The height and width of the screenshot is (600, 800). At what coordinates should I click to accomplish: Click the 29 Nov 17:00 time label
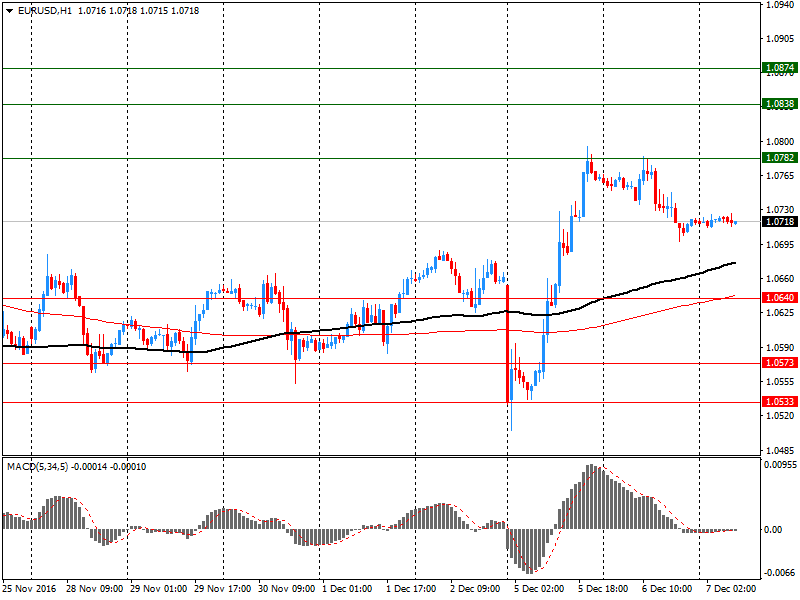pyautogui.click(x=222, y=589)
